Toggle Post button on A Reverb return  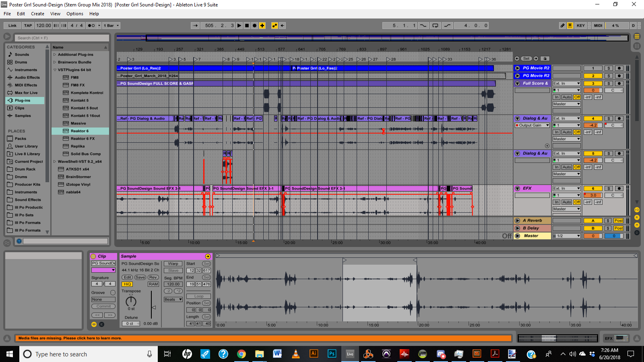pyautogui.click(x=619, y=221)
